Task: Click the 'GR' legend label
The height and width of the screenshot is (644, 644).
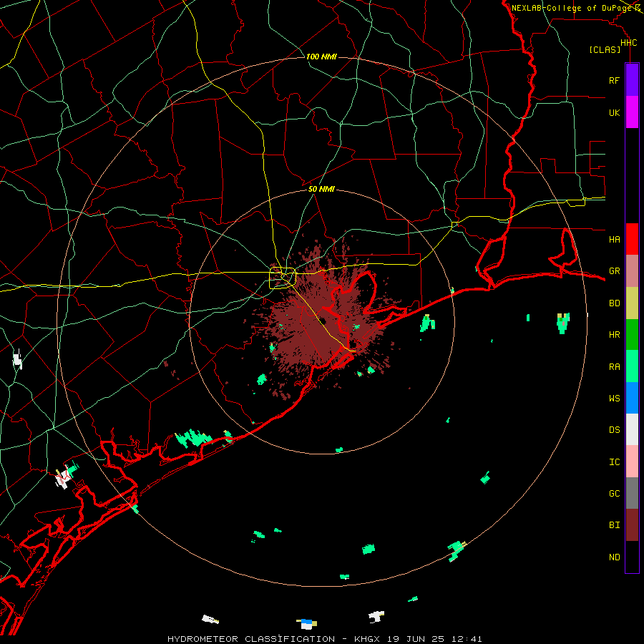Action: pyautogui.click(x=615, y=271)
